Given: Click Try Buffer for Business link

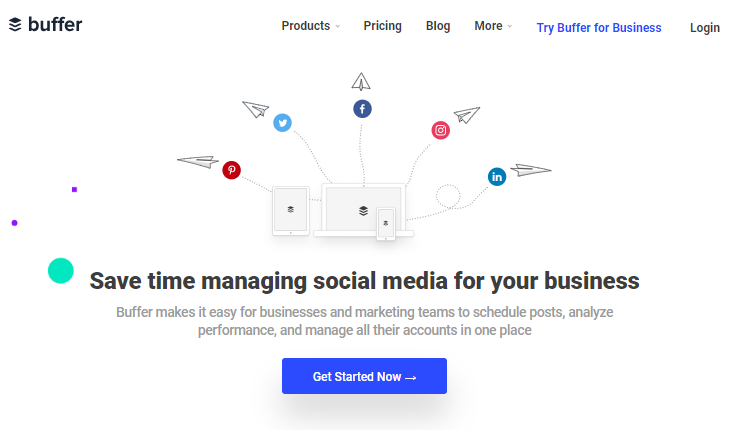Looking at the screenshot, I should (x=599, y=28).
